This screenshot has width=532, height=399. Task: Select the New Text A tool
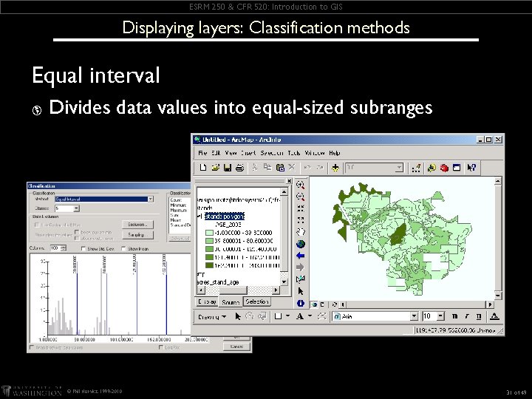(x=299, y=316)
